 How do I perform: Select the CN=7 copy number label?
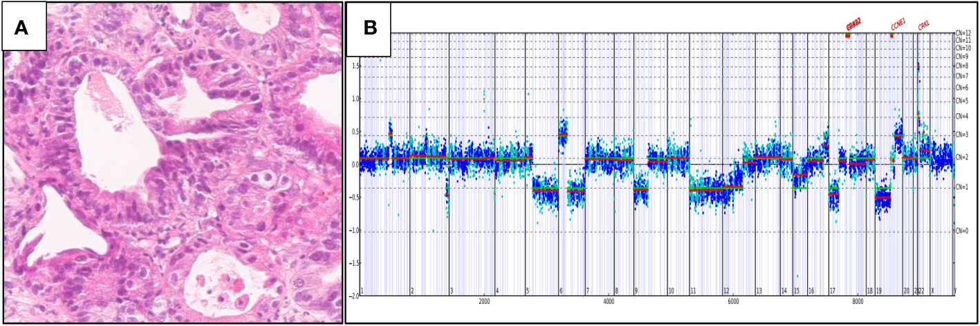pos(962,76)
